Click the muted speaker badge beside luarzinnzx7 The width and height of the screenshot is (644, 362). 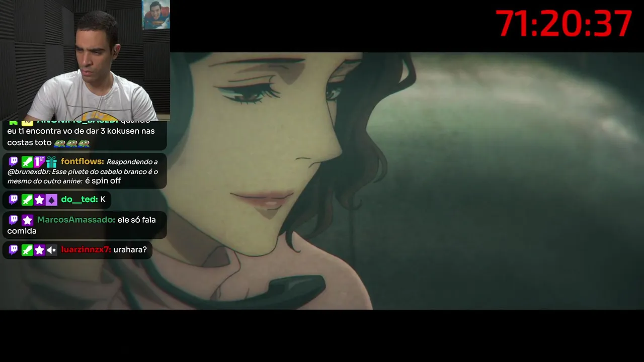click(51, 249)
